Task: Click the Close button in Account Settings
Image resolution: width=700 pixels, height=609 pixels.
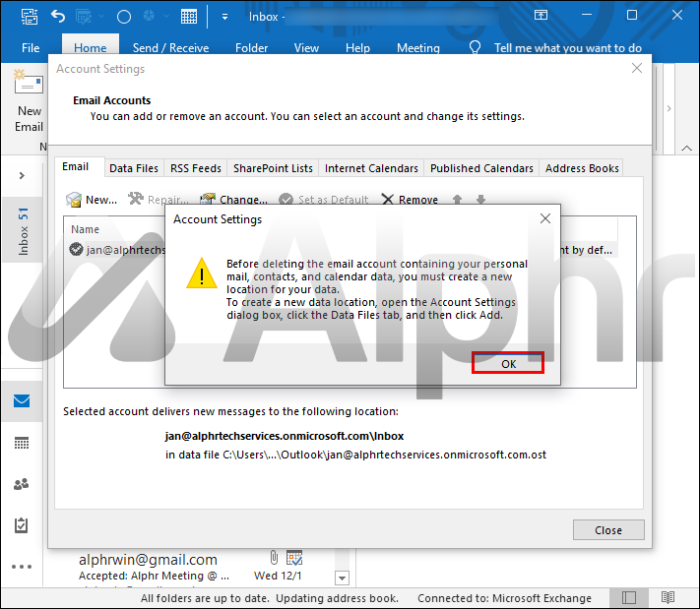Action: coord(608,530)
